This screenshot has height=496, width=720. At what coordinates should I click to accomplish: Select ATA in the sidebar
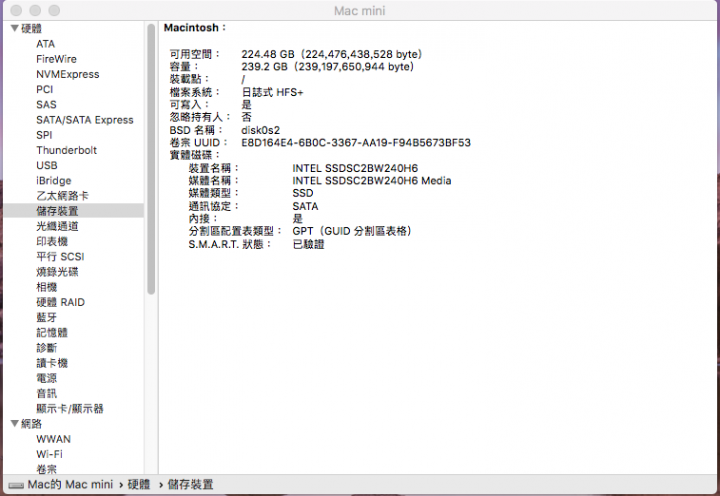pyautogui.click(x=45, y=44)
